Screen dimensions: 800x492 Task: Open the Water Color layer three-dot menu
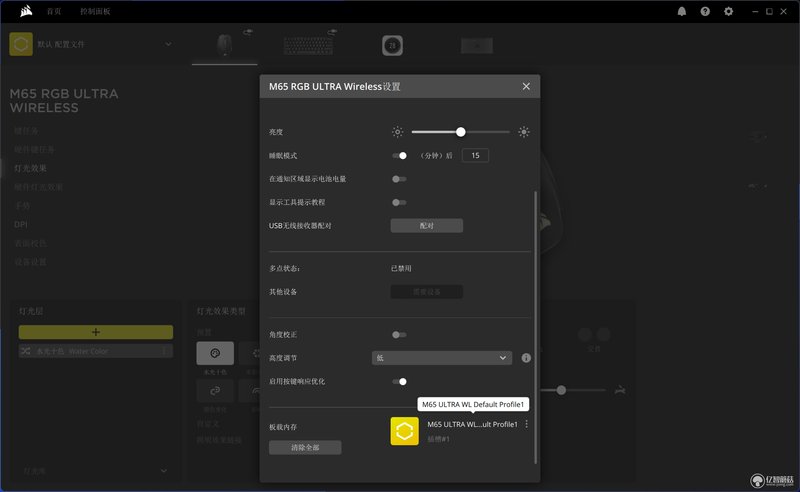(x=164, y=351)
